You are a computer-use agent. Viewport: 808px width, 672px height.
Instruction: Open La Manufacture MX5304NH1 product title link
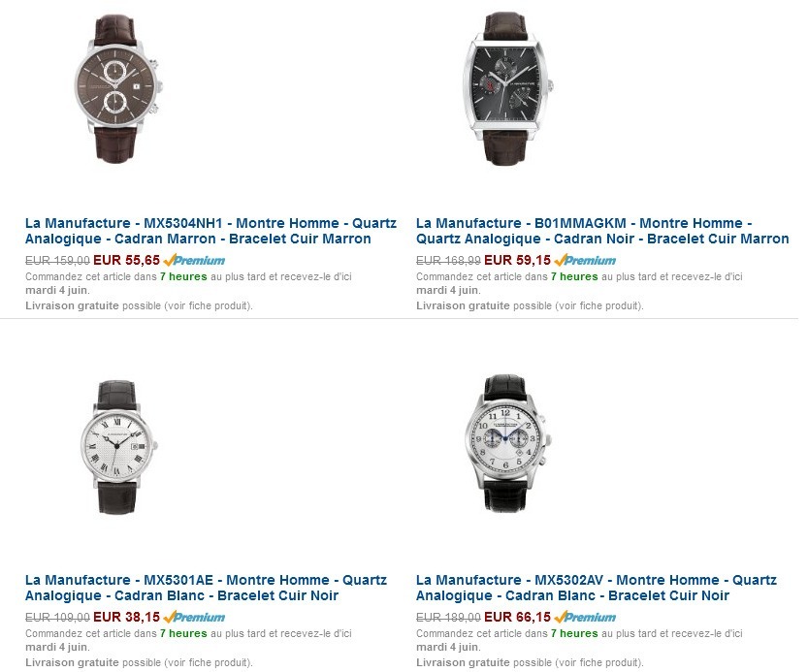click(210, 231)
